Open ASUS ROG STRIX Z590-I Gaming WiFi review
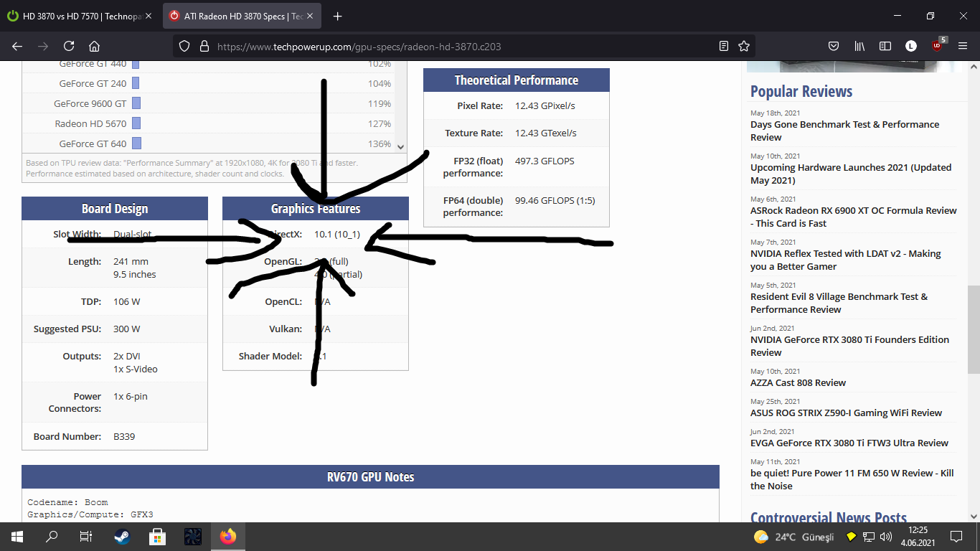This screenshot has width=980, height=551. tap(846, 413)
